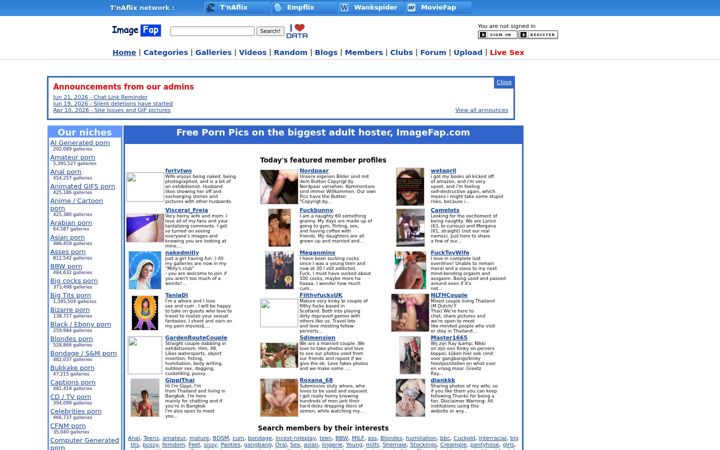Image resolution: width=720 pixels, height=450 pixels.
Task: Open the Chat Link Reminder announcement
Action: tap(100, 97)
